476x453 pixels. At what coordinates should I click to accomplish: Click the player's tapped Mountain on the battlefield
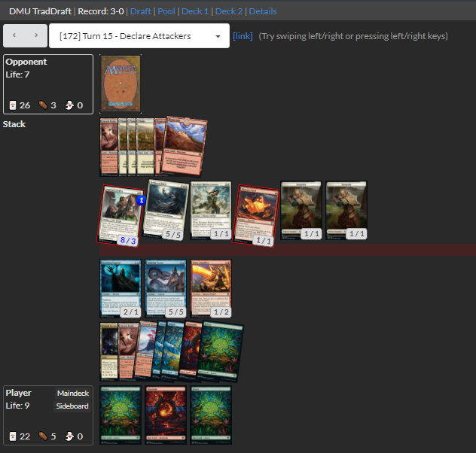(x=191, y=350)
